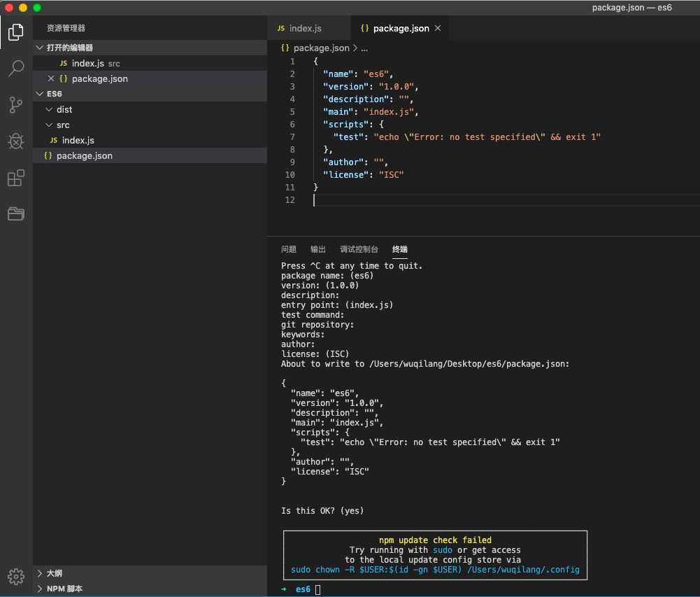Screen dimensions: 700x597
Task: Open index.js src in open editors list
Action: (150, 64)
